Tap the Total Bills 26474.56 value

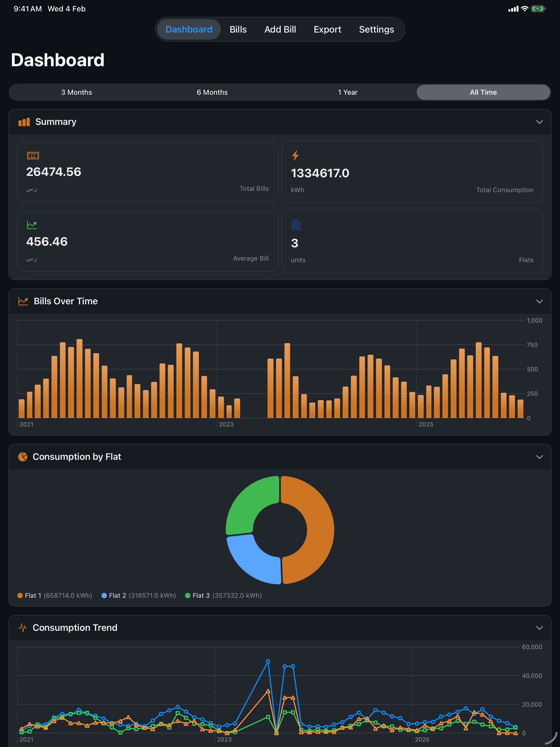pyautogui.click(x=54, y=172)
